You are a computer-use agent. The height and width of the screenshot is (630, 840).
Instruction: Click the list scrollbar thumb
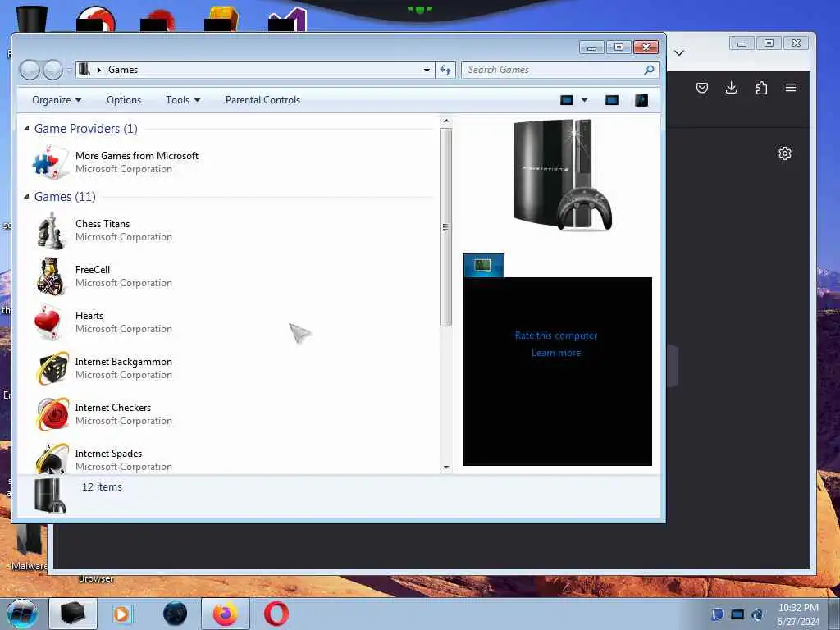pos(445,227)
